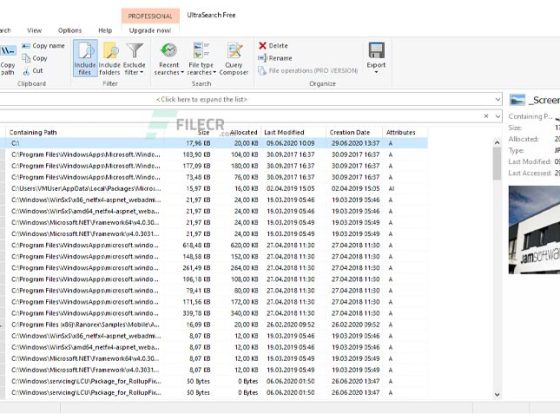Click the Copy clipboard icon
Image resolution: width=560 pixels, height=420 pixels.
tap(26, 58)
